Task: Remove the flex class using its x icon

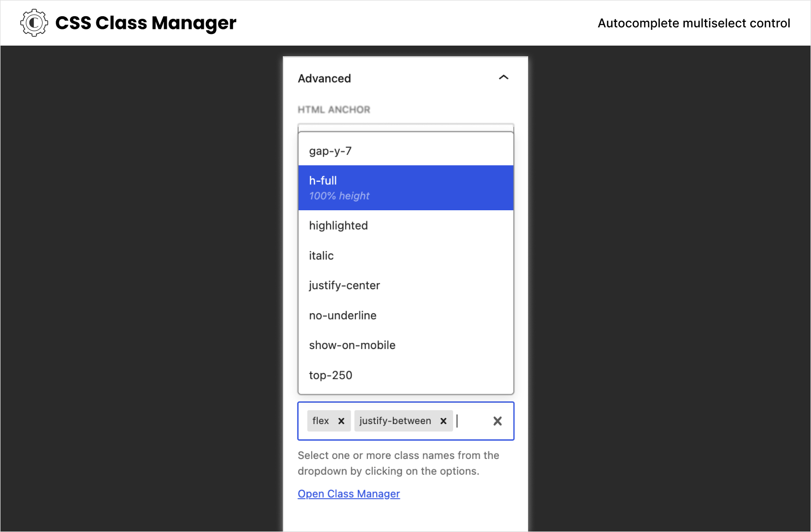Action: point(342,421)
